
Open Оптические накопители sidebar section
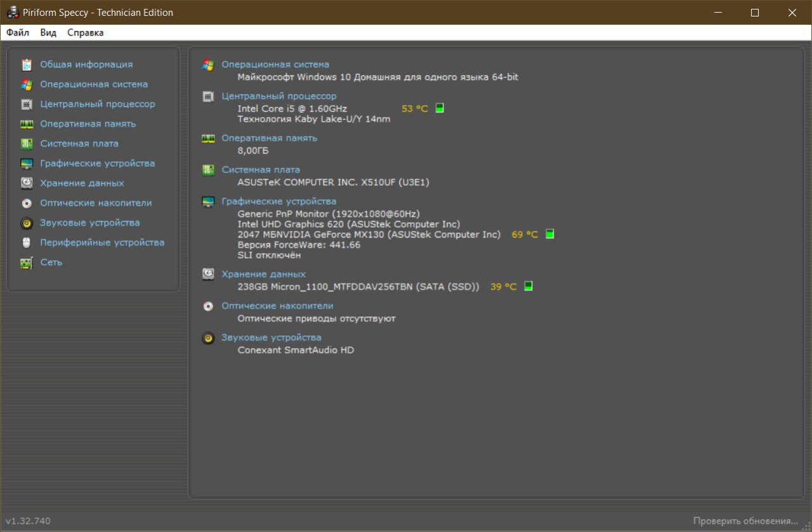[96, 203]
